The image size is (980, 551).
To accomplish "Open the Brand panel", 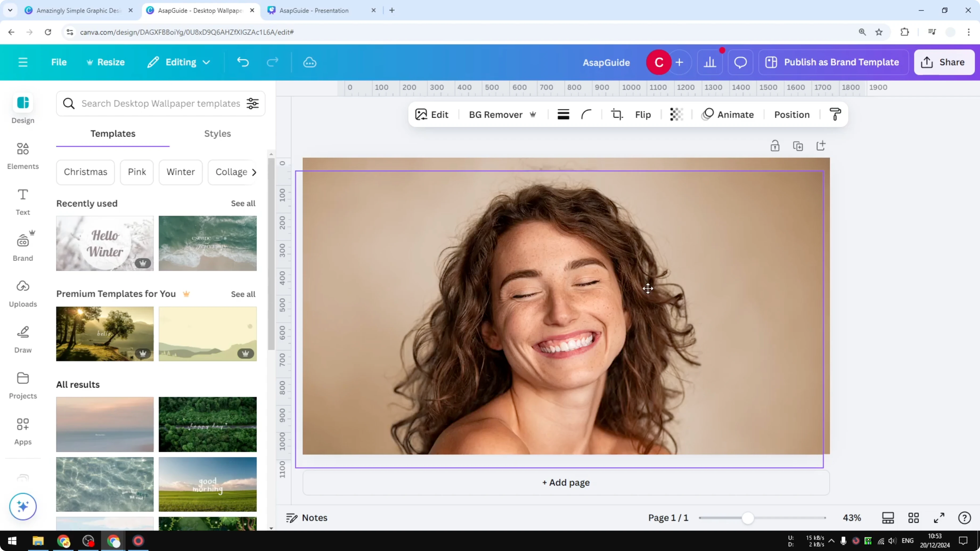I will pyautogui.click(x=22, y=247).
